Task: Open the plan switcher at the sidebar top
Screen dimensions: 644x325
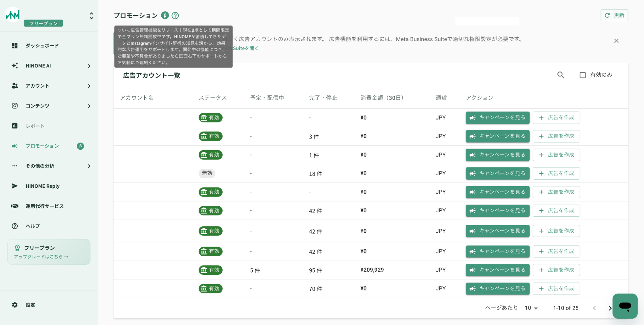Action: tap(91, 16)
